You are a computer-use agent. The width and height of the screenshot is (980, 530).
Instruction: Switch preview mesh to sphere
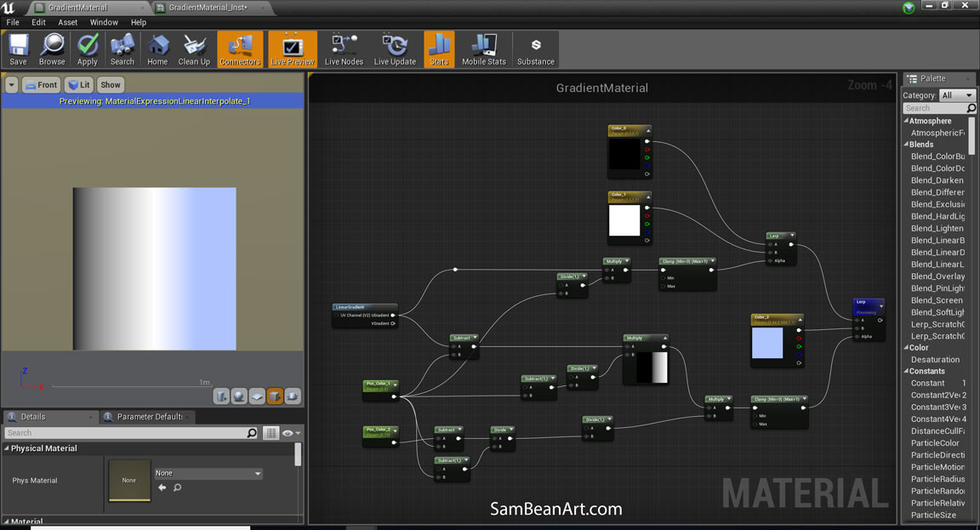239,396
